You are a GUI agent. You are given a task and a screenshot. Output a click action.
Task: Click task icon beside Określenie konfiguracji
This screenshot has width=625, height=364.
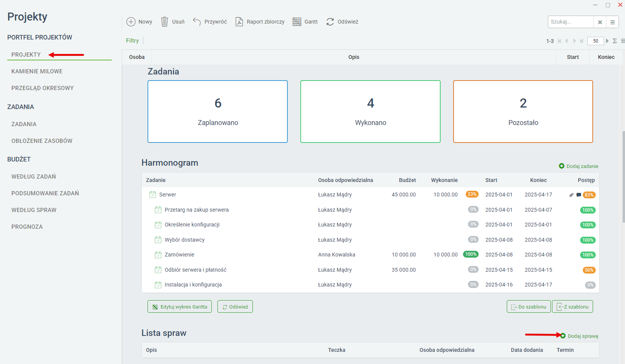158,225
